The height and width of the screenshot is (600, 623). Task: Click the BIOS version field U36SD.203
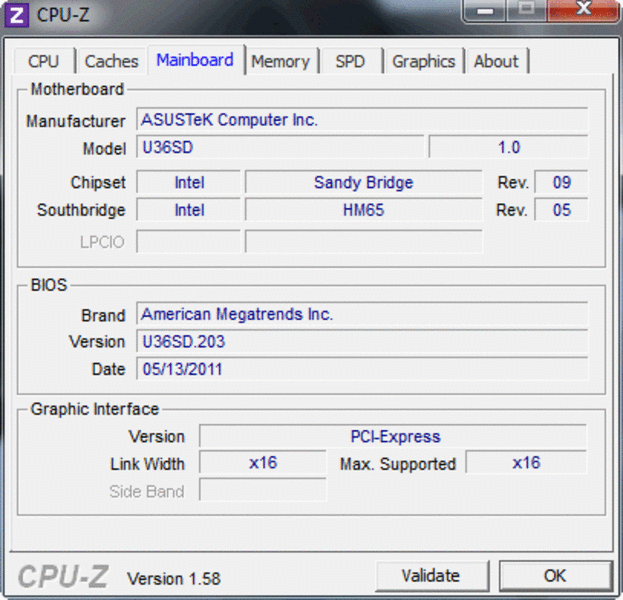[x=362, y=341]
